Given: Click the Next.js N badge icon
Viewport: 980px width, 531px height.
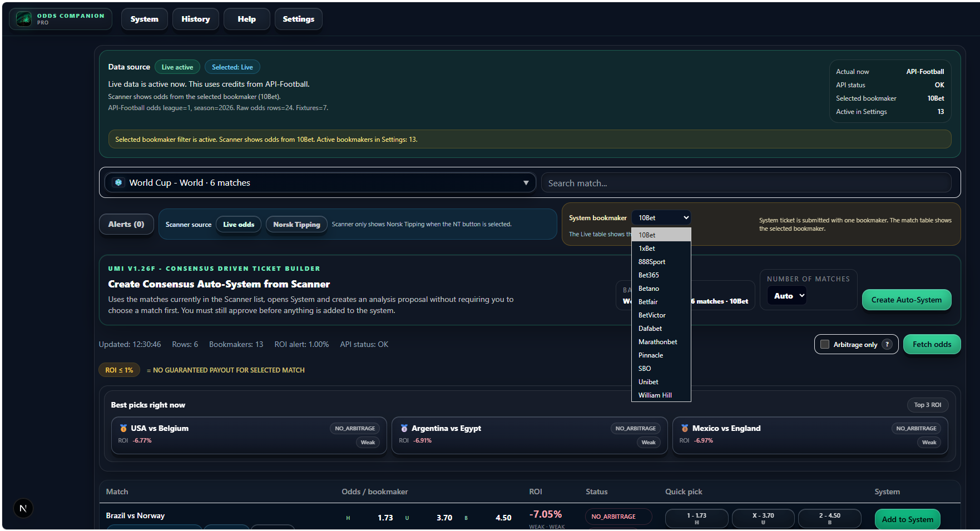Looking at the screenshot, I should click(23, 508).
